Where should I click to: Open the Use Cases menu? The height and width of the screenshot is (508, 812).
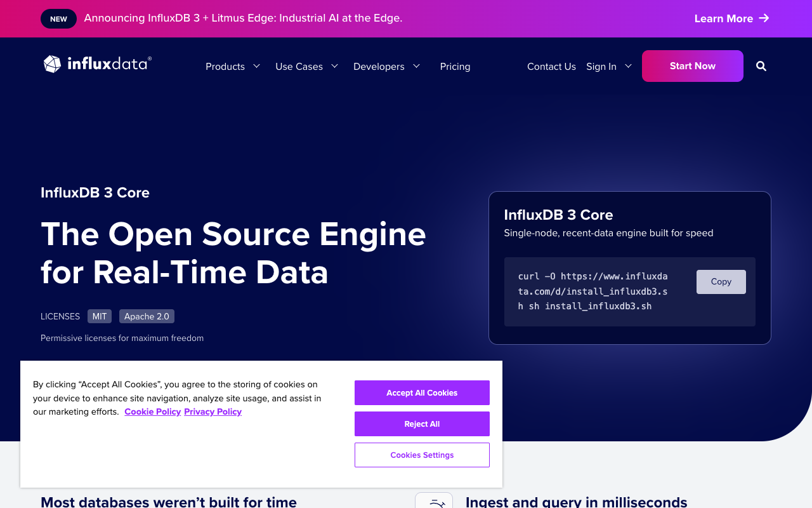click(x=299, y=67)
